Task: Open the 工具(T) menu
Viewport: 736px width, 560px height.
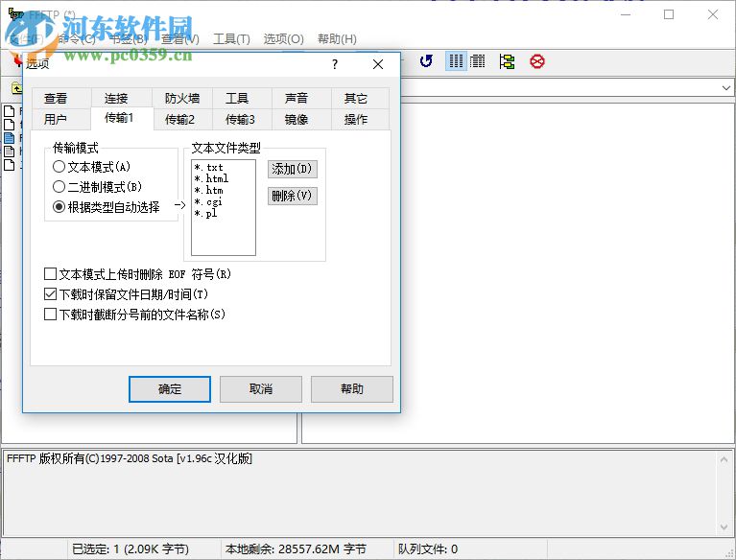Action: coord(231,39)
